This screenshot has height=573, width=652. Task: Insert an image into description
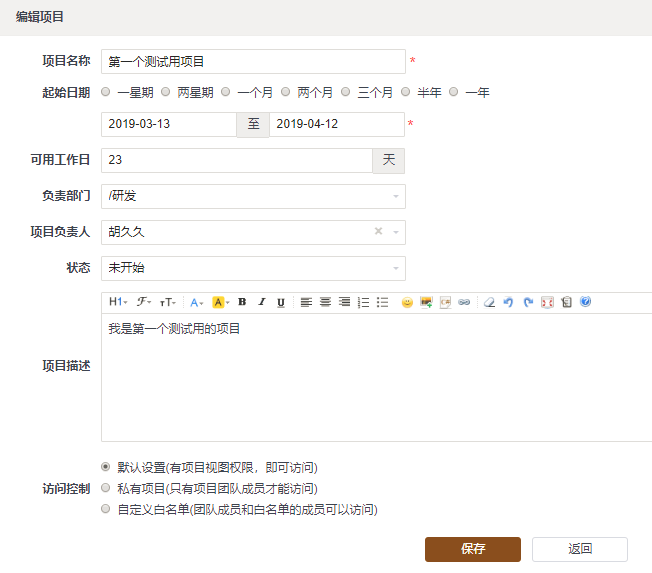(426, 302)
